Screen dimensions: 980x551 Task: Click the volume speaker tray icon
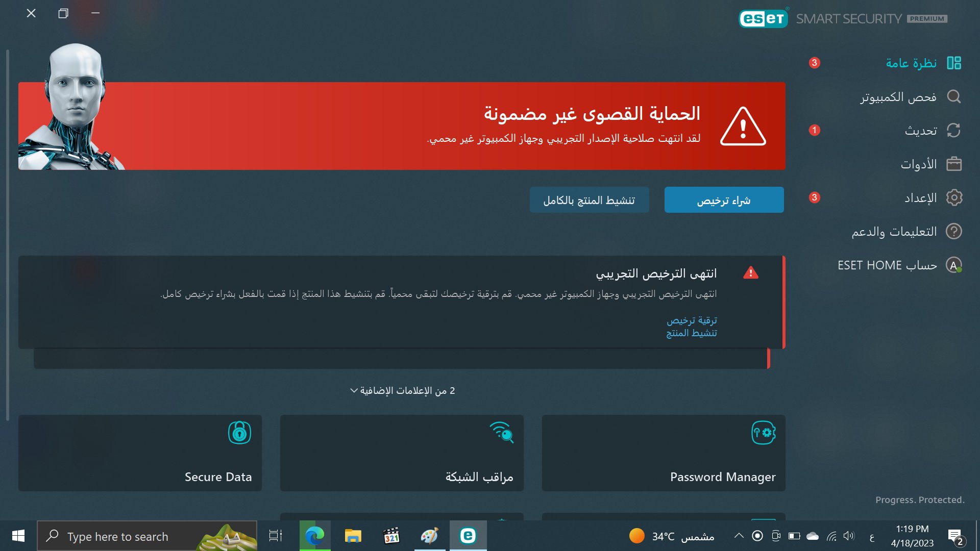click(849, 536)
